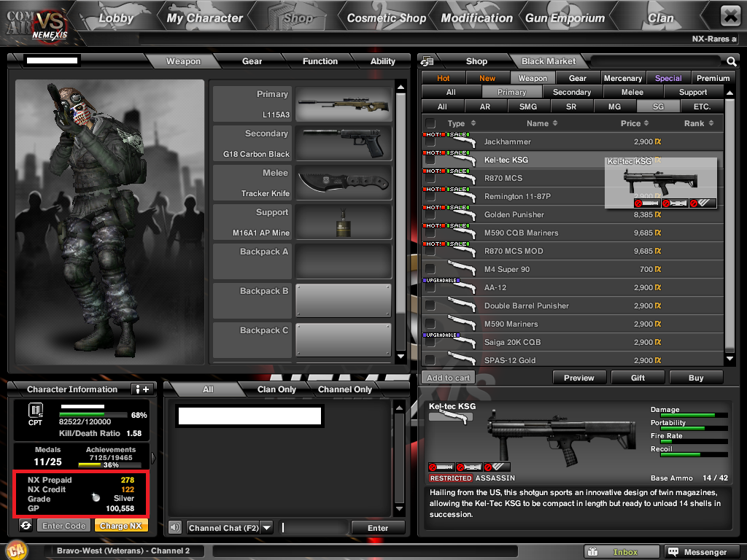
Task: Sort list by Price column arrows
Action: [x=646, y=122]
